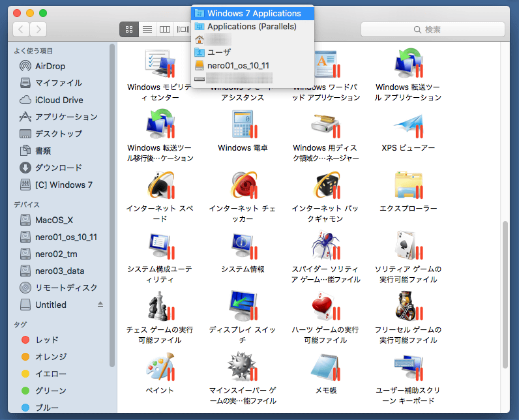Switch to column view mode

[165, 29]
